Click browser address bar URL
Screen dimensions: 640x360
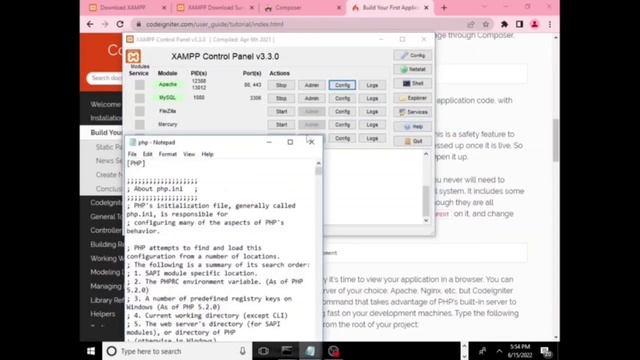(x=215, y=24)
